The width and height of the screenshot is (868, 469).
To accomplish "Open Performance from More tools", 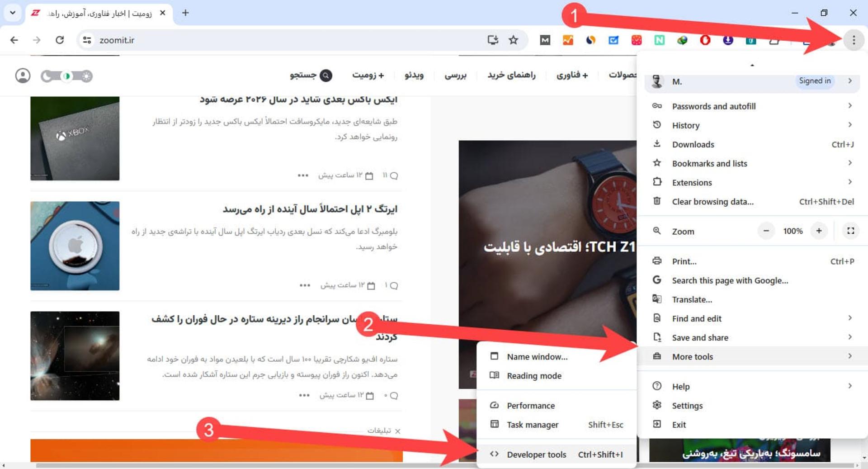I will coord(556,405).
